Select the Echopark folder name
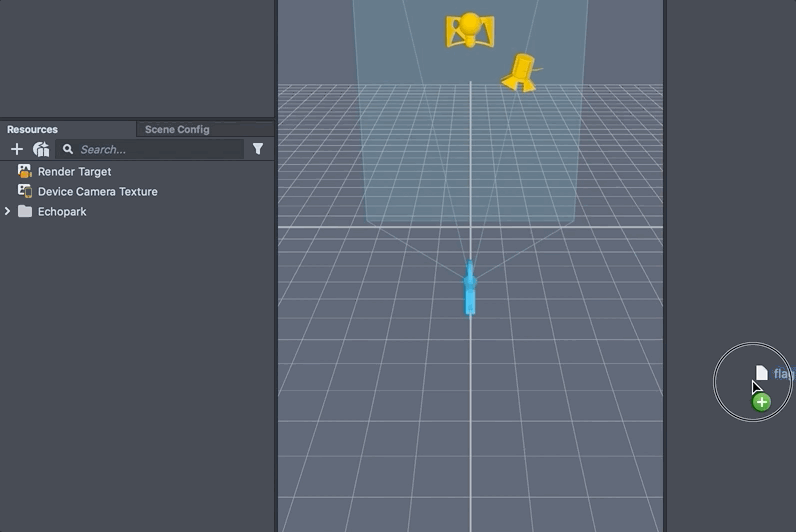The image size is (796, 532). (62, 211)
